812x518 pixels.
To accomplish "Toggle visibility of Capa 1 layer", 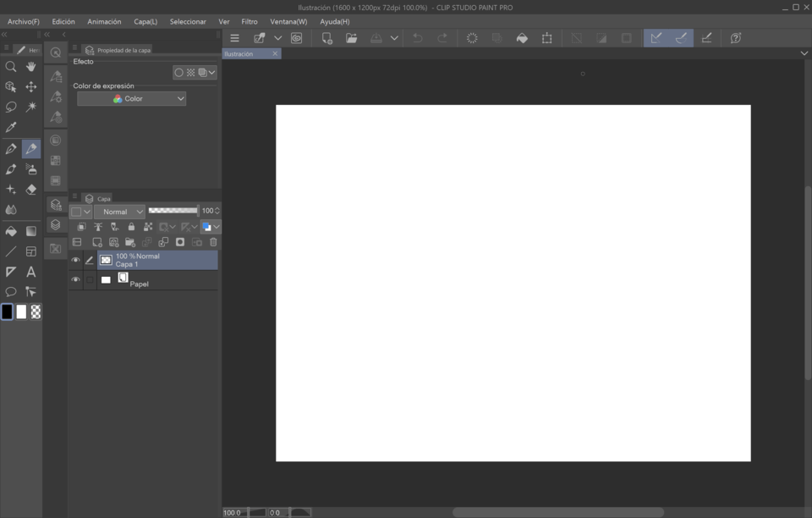I will point(74,259).
